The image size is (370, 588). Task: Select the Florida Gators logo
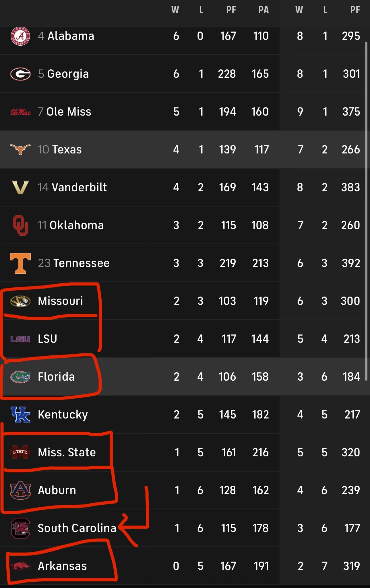tap(20, 377)
